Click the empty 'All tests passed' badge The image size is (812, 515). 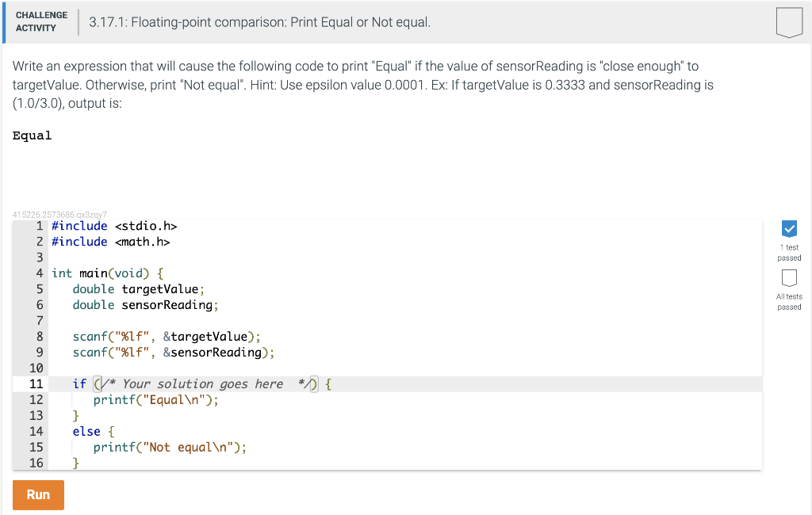789,278
